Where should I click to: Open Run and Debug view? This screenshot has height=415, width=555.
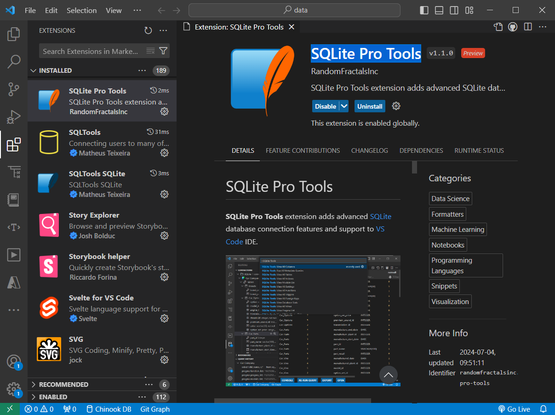(x=13, y=117)
